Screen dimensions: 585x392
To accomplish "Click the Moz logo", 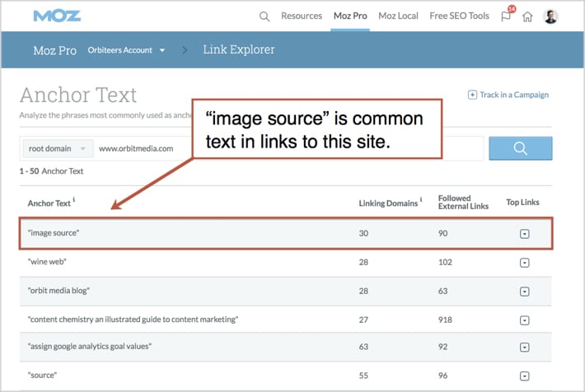I will coord(57,16).
